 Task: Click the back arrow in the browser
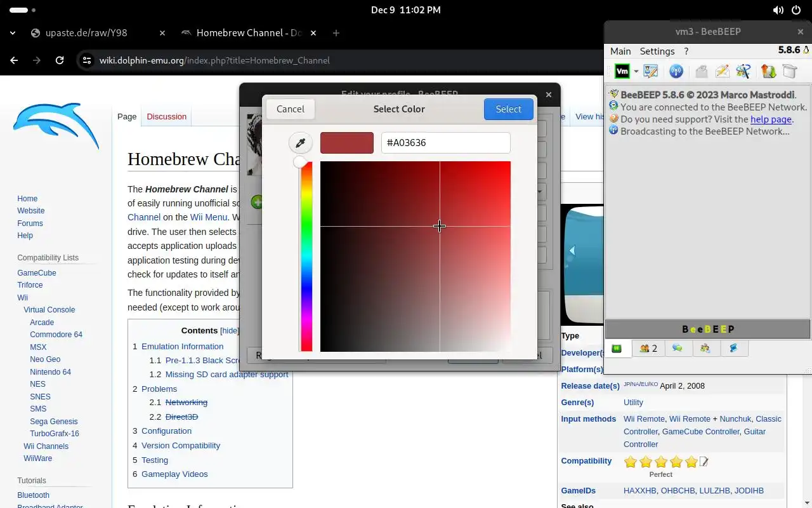coord(14,60)
